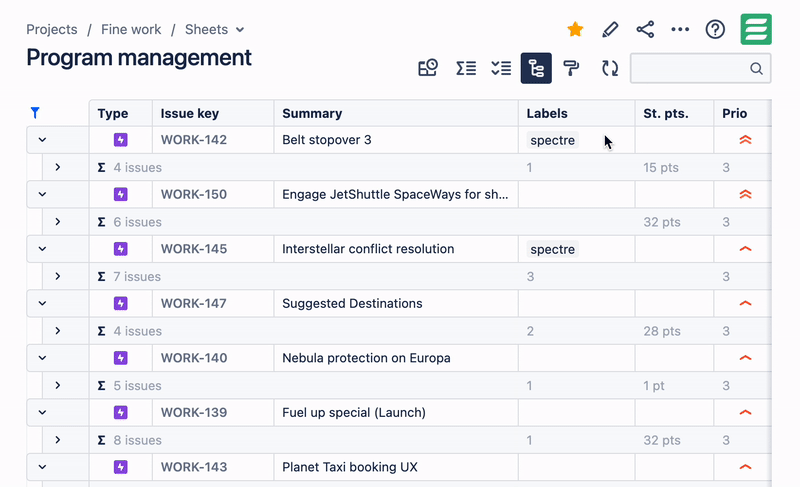
Task: Click the checklist rows toolbar icon
Action: [501, 68]
